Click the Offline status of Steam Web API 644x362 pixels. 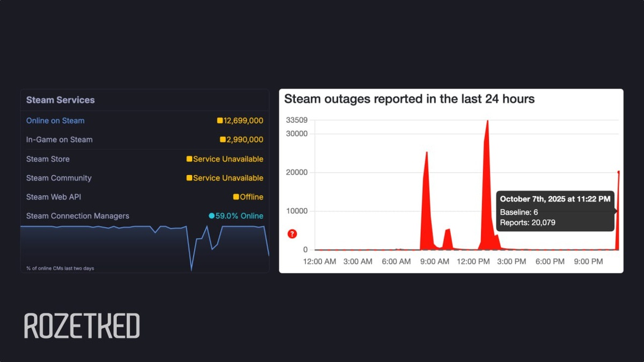click(252, 197)
